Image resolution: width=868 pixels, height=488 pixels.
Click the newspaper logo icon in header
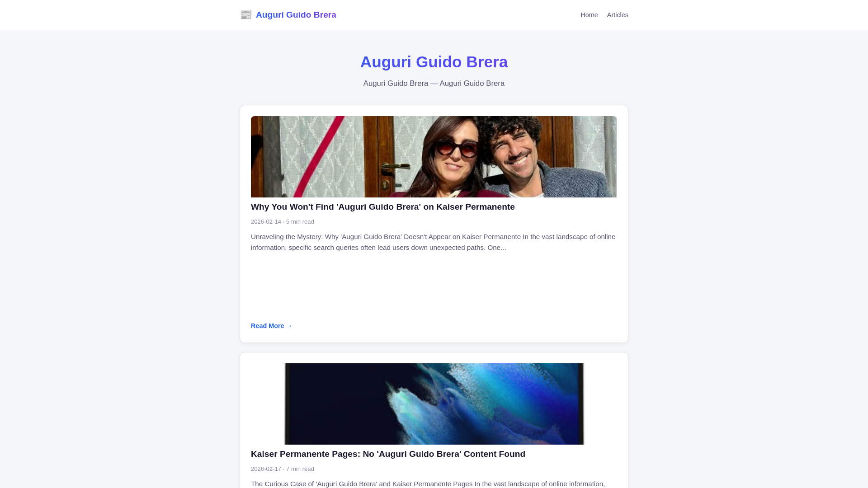(x=246, y=15)
